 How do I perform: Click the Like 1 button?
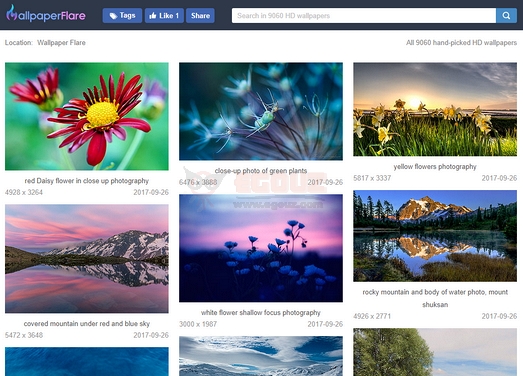164,16
